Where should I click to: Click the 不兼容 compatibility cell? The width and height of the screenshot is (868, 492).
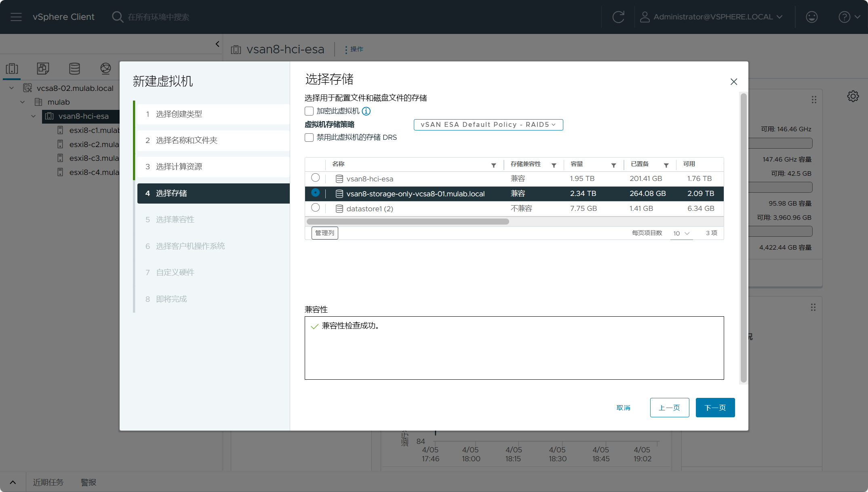click(521, 208)
